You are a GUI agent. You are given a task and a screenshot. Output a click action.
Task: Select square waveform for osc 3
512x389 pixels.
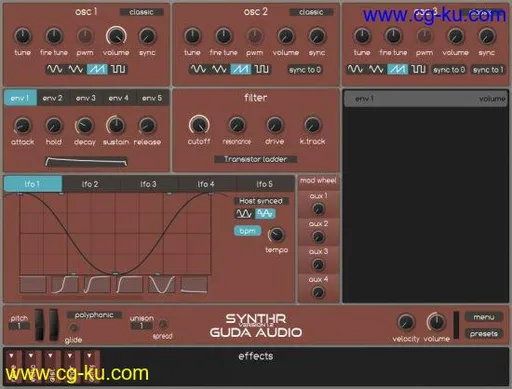[x=419, y=69]
